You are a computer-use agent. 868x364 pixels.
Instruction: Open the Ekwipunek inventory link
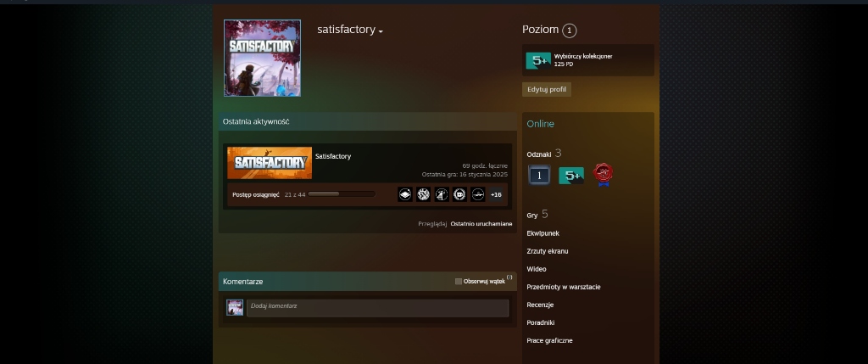tap(542, 233)
